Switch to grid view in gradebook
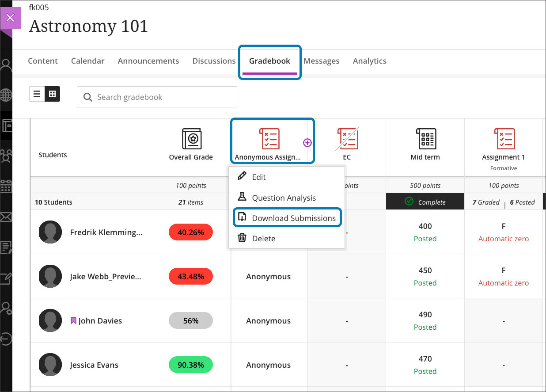 point(52,94)
